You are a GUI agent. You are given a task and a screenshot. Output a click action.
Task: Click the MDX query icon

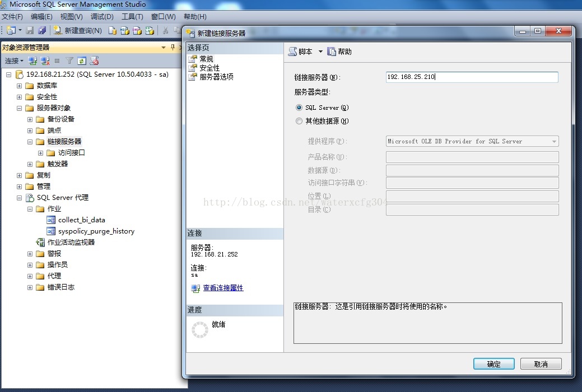pyautogui.click(x=125, y=30)
